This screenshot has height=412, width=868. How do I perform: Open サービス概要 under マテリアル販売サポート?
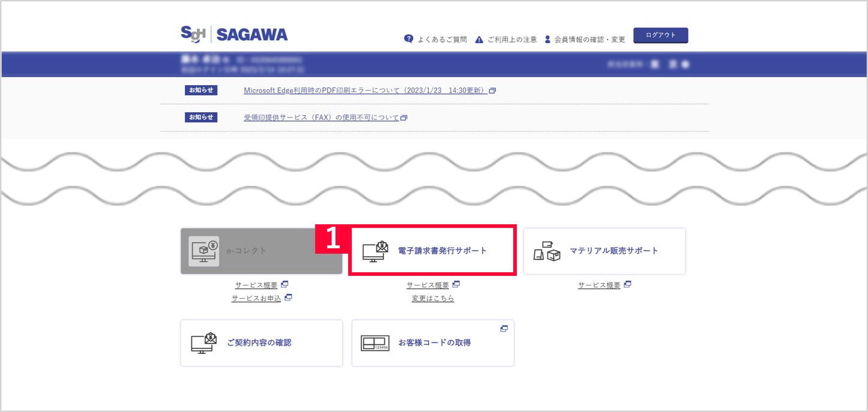pyautogui.click(x=599, y=285)
